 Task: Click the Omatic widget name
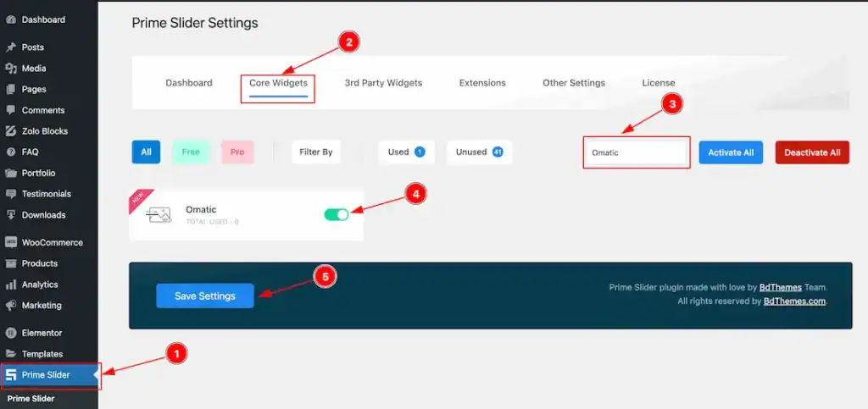[x=201, y=209]
